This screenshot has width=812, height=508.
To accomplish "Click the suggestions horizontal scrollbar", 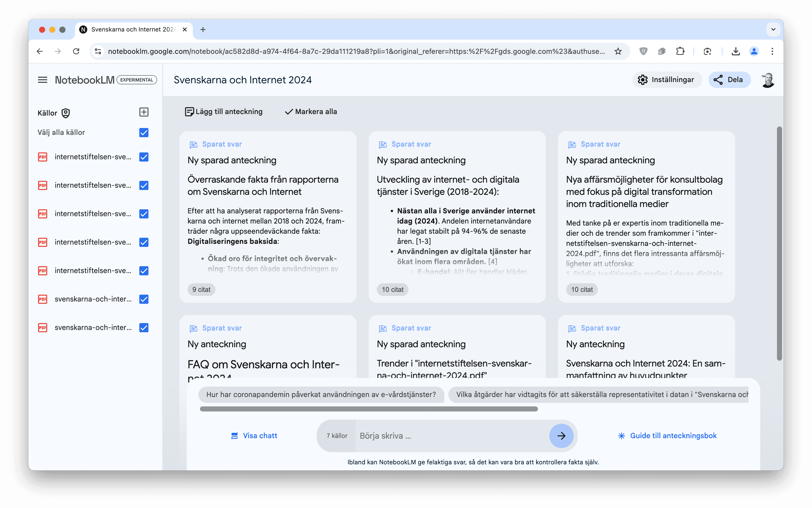I will point(369,409).
